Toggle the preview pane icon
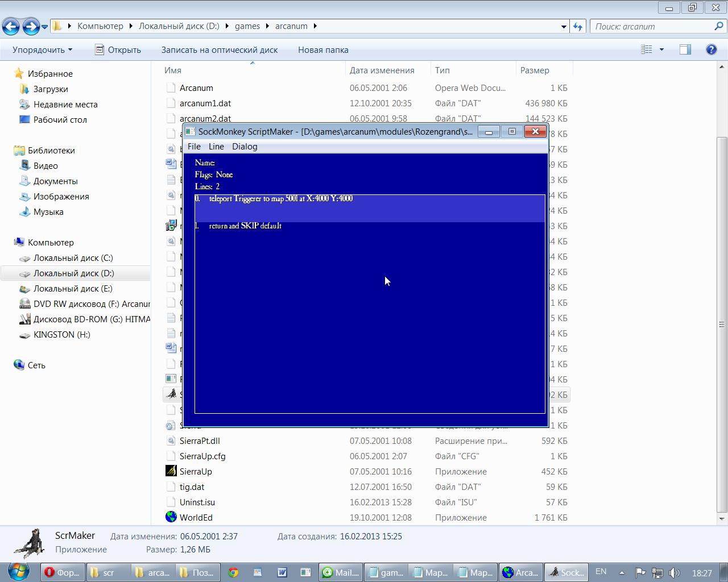This screenshot has width=728, height=582. (685, 50)
